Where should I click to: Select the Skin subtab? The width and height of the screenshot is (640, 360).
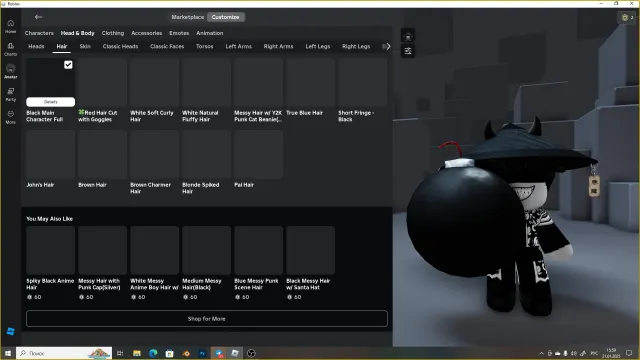[85, 47]
